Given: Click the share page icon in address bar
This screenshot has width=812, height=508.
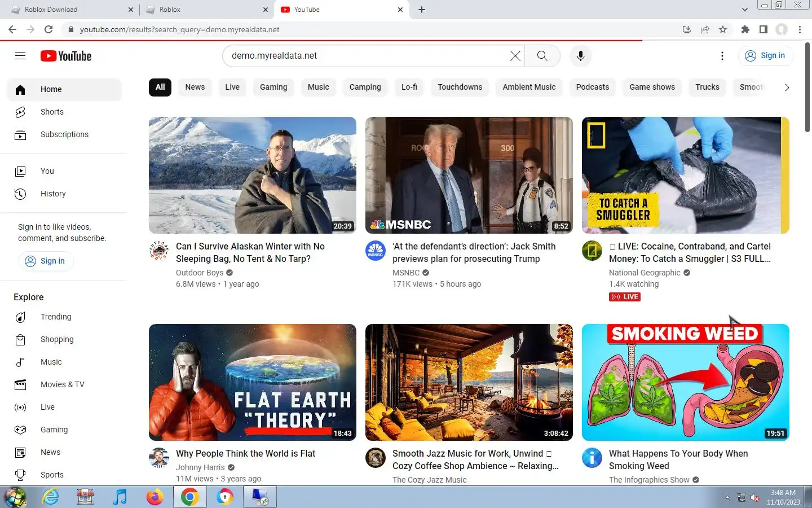Looking at the screenshot, I should (705, 29).
